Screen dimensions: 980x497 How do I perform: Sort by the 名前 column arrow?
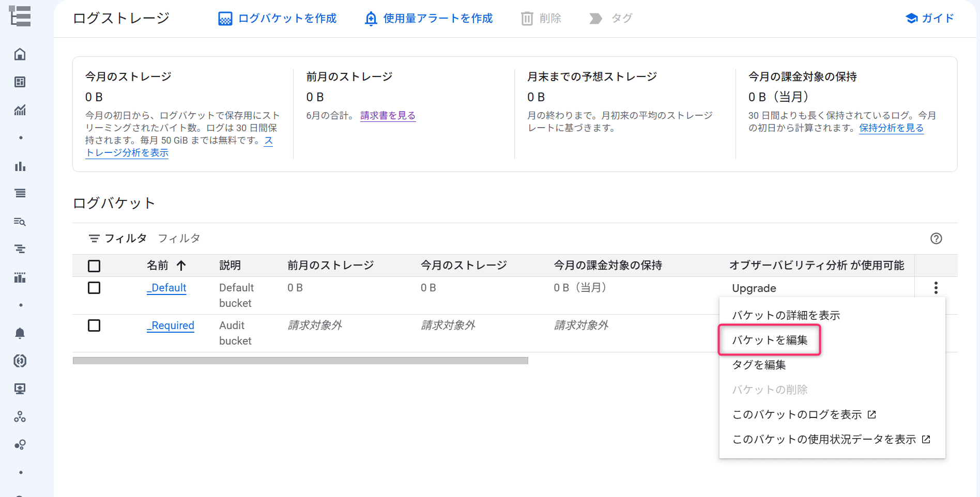[x=181, y=266]
